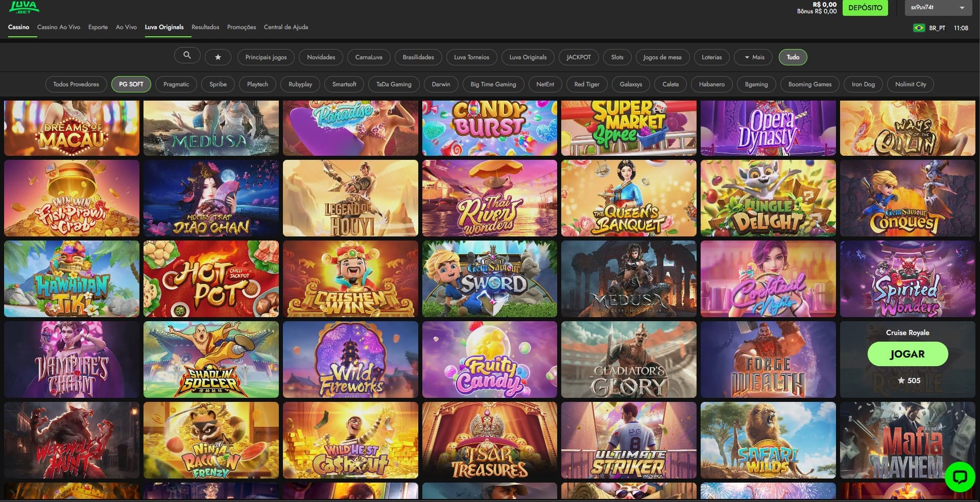
Task: Open the Hawaiian Tiki game
Action: 71,279
